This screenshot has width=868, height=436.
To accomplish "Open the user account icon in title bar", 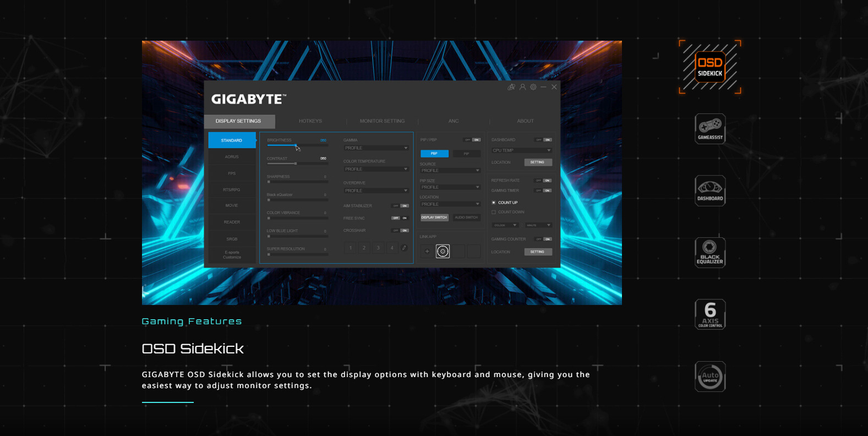I will [522, 87].
